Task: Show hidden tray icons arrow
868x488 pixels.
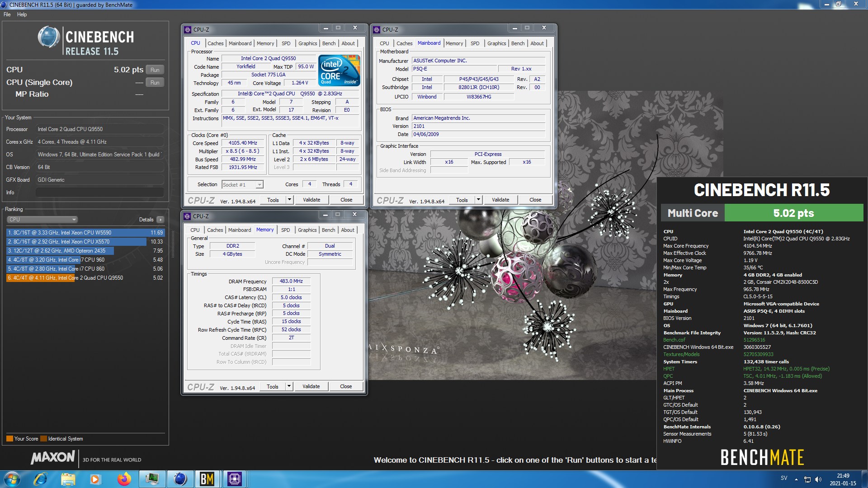Action: click(796, 479)
